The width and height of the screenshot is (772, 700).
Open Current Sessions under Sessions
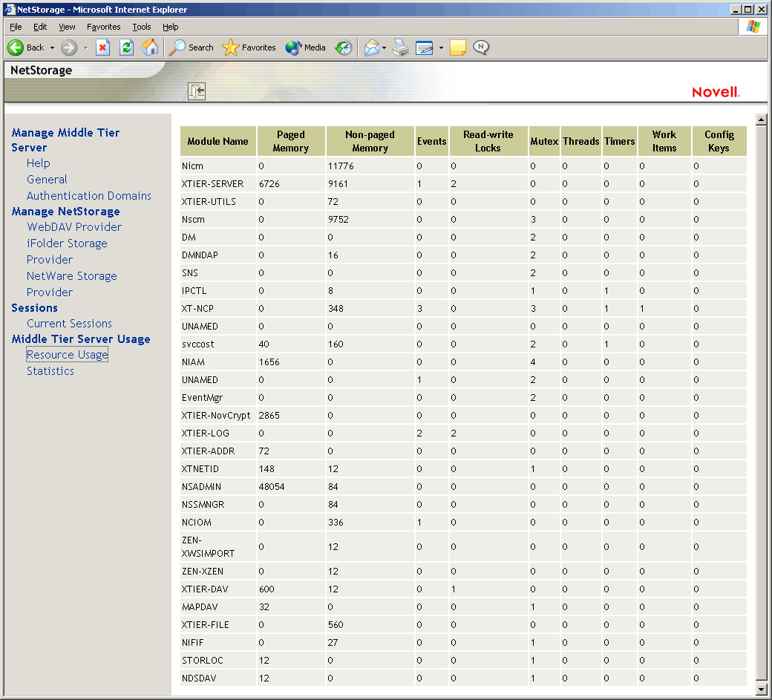pos(69,323)
